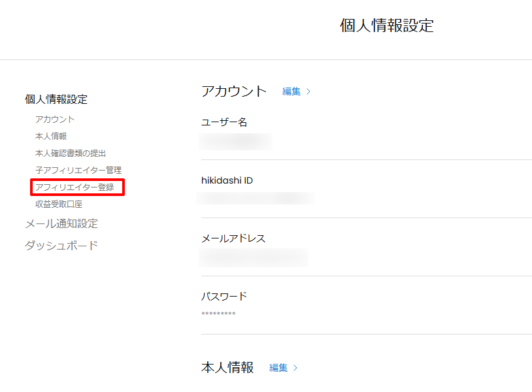The image size is (532, 392).
Task: Click the blurred メールアドレス value
Action: 254,257
